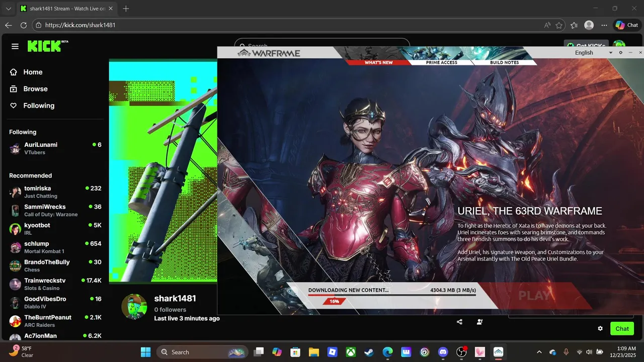Open the tab list dropdown arrow

tap(8, 9)
